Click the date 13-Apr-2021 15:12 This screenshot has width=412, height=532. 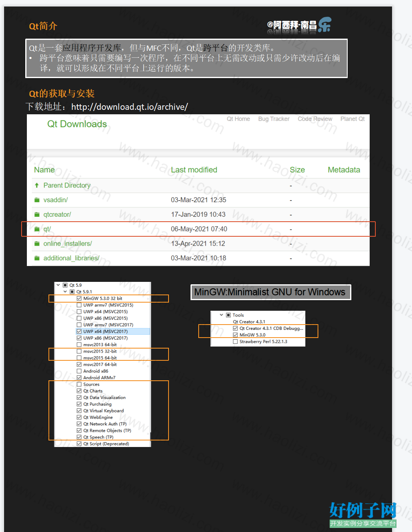tap(198, 244)
